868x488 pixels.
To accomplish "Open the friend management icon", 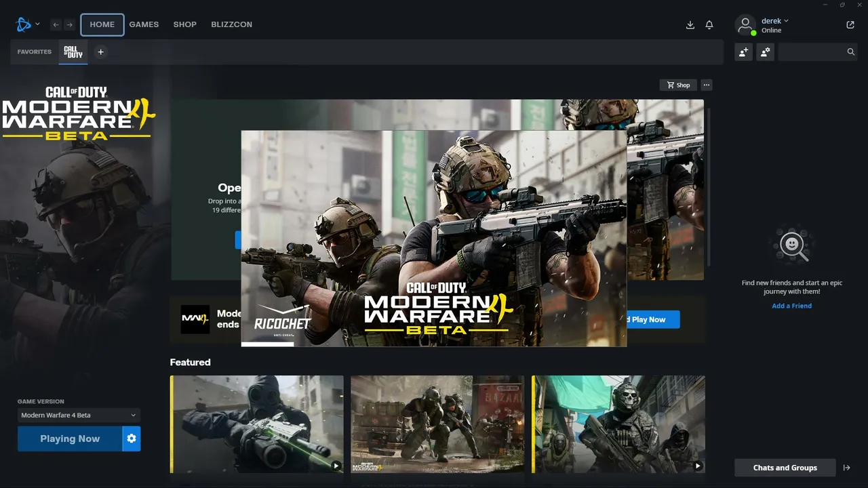I will click(x=766, y=52).
